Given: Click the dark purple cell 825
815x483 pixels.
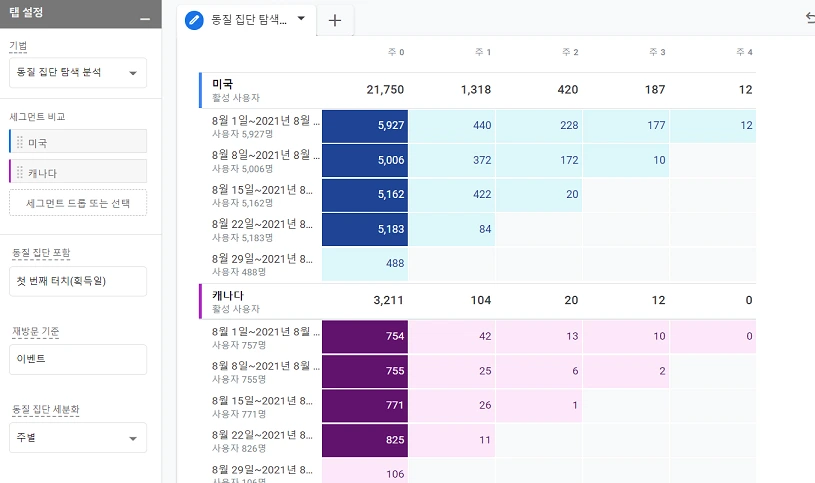Looking at the screenshot, I should pyautogui.click(x=365, y=440).
